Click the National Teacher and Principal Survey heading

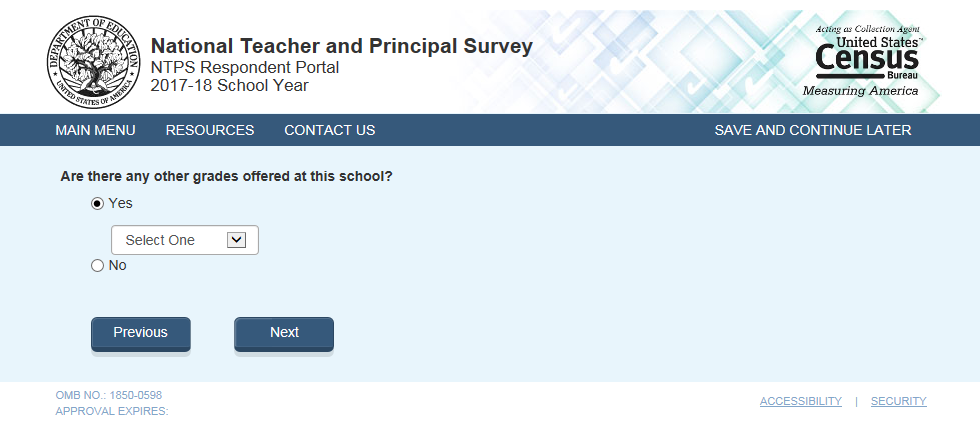tap(341, 46)
